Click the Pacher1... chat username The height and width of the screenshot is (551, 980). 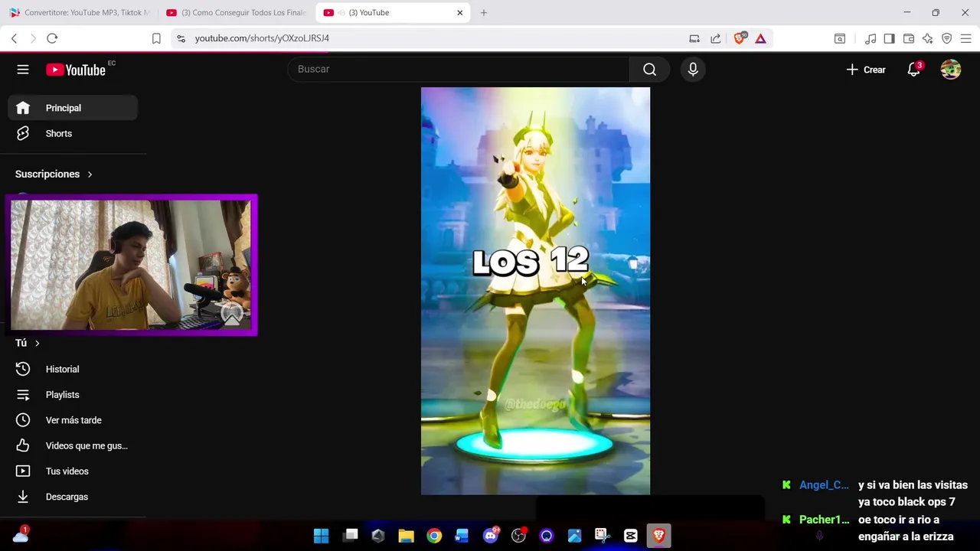click(824, 520)
